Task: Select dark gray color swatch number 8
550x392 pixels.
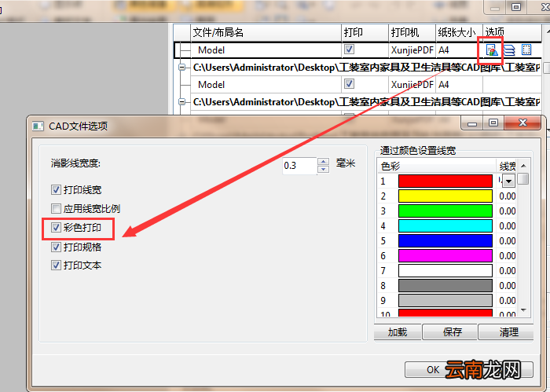Action: [x=445, y=286]
